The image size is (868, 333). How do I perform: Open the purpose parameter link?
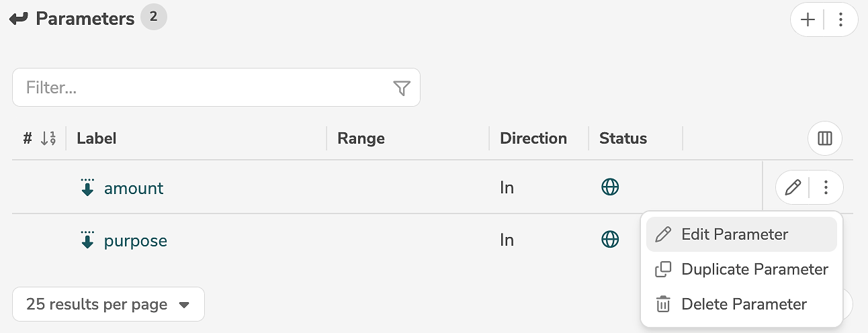pos(136,241)
